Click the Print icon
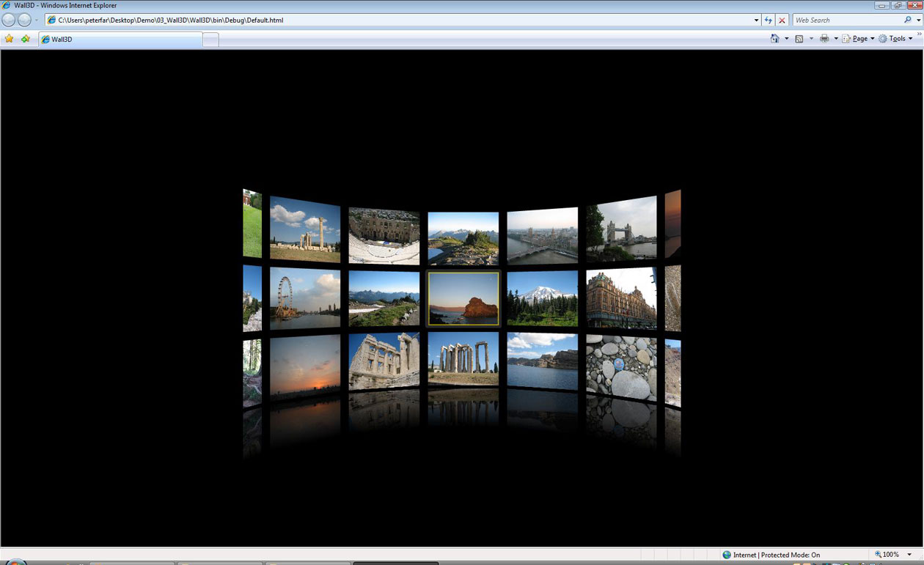 [824, 39]
